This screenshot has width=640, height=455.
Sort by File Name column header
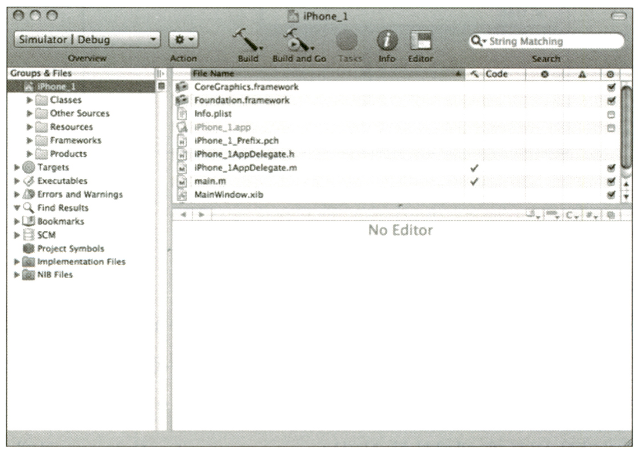(320, 74)
